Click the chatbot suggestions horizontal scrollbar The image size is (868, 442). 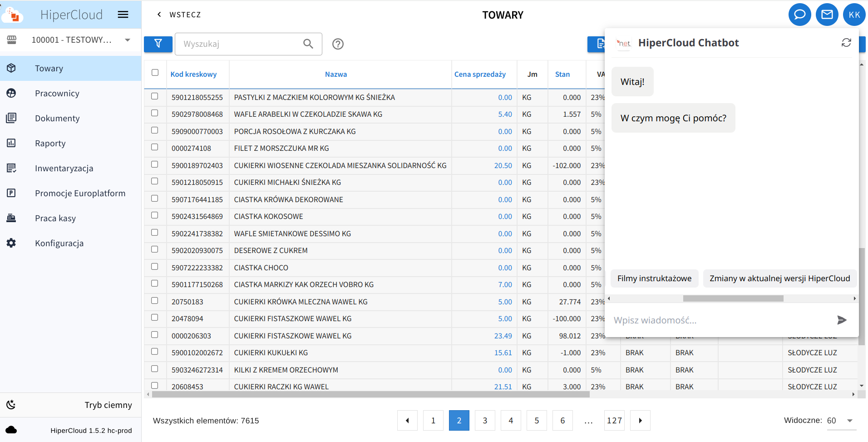click(733, 298)
